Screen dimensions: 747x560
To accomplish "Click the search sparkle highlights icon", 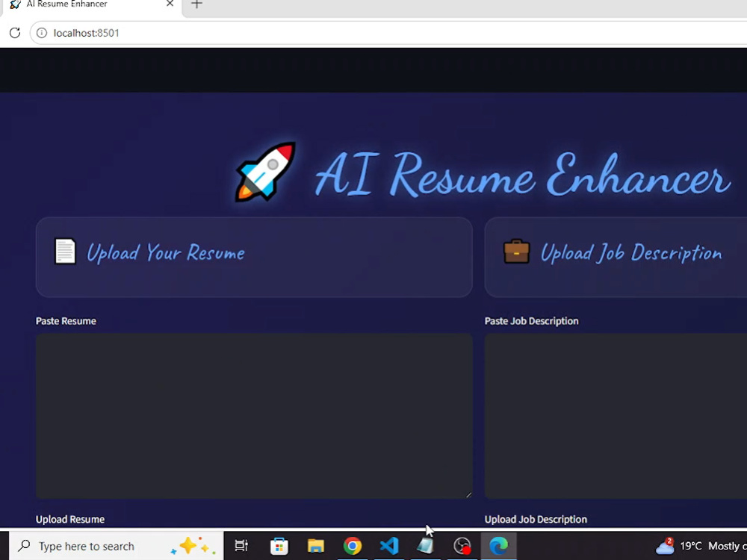I will [x=193, y=546].
